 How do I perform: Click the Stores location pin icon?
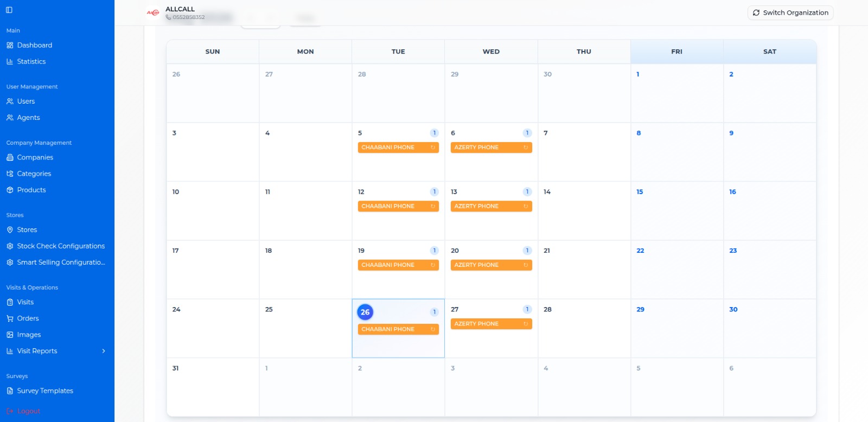[x=10, y=229]
